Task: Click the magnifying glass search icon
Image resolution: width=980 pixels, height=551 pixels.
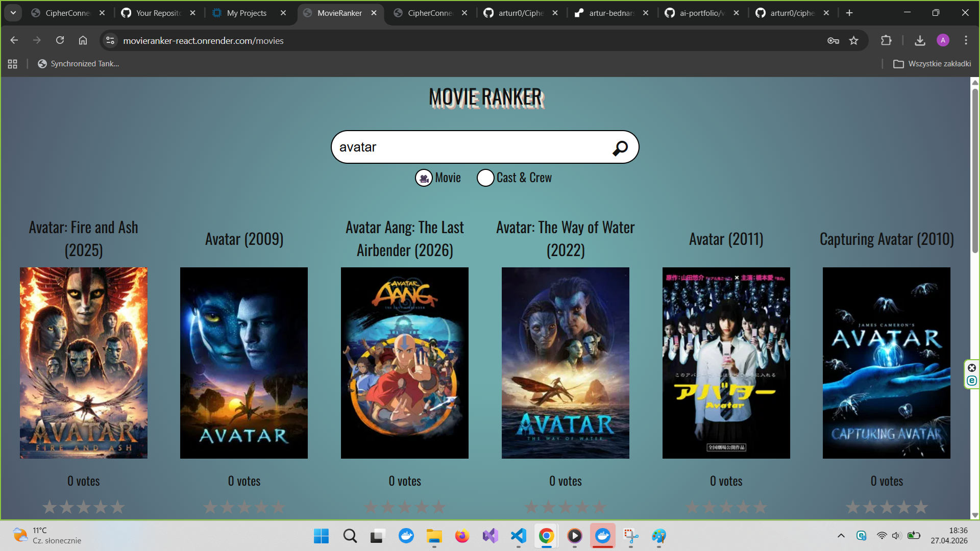Action: click(620, 148)
